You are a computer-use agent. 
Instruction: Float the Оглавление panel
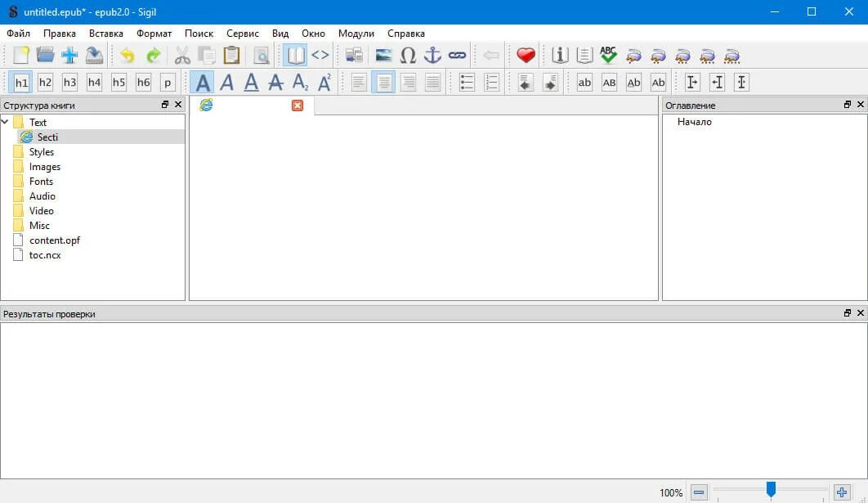click(848, 105)
